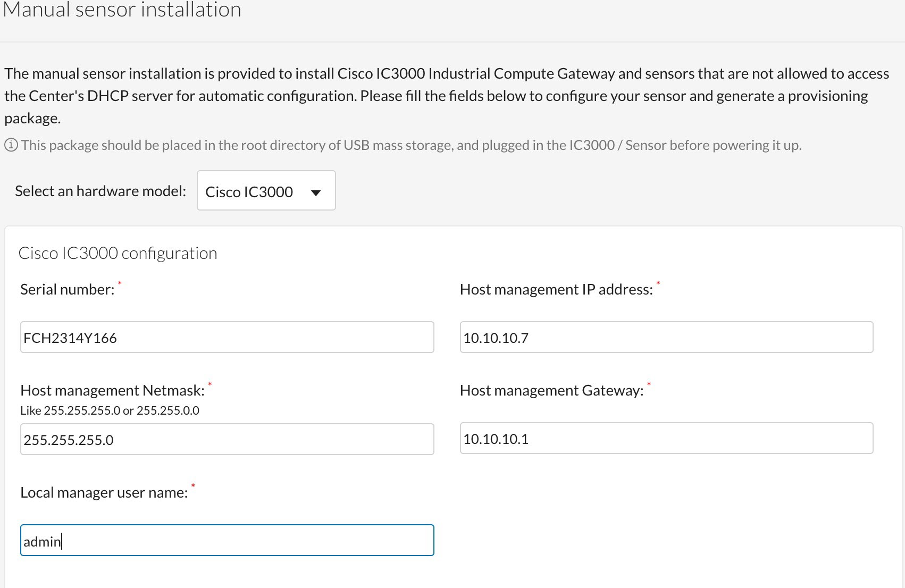This screenshot has width=905, height=588.
Task: Click the 'Serial number:' label
Action: click(68, 289)
